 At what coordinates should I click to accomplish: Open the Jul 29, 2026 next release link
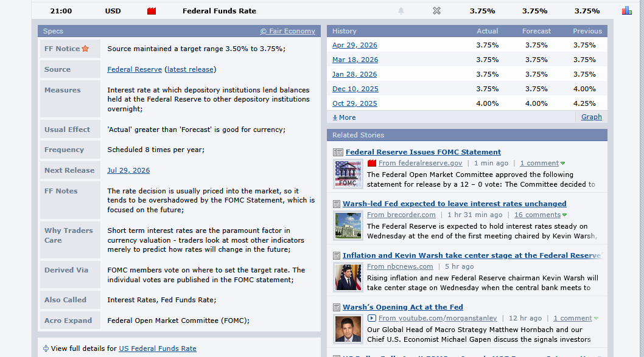click(x=128, y=170)
